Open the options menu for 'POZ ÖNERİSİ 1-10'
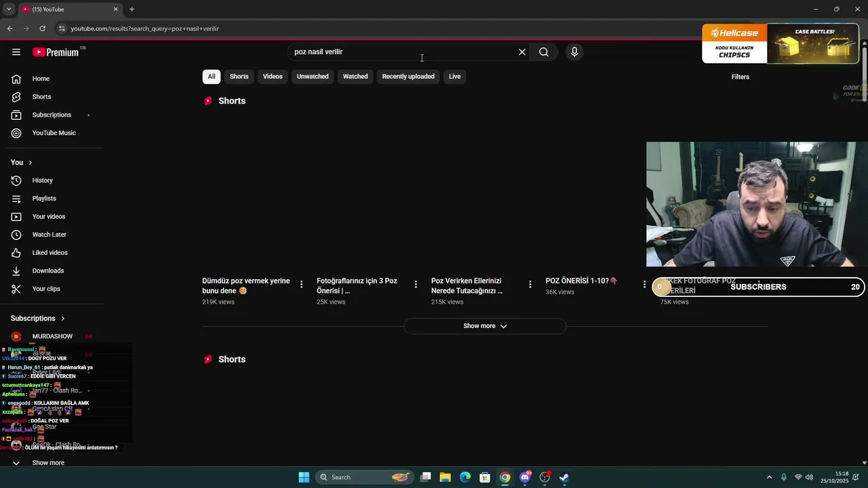868x488 pixels. [644, 285]
